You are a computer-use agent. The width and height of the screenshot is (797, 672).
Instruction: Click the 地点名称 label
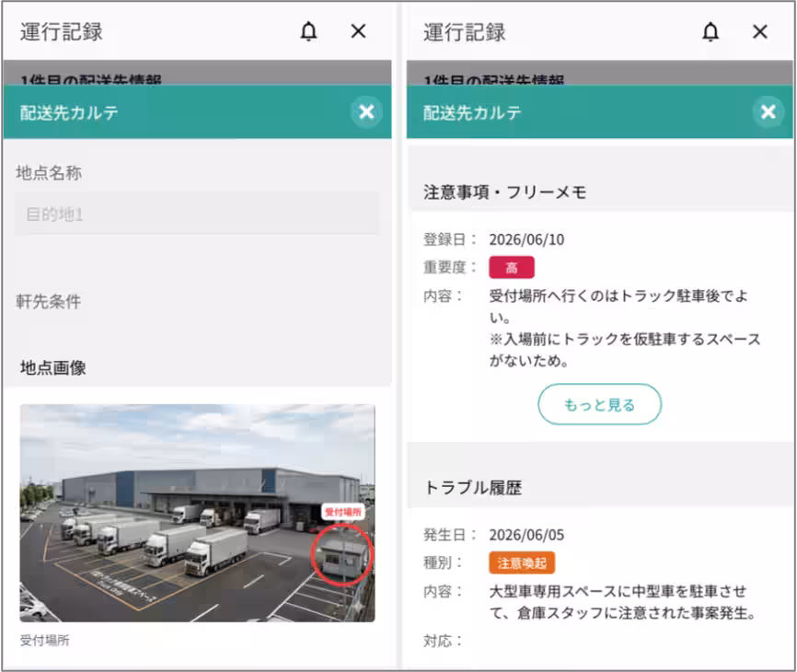tap(48, 173)
